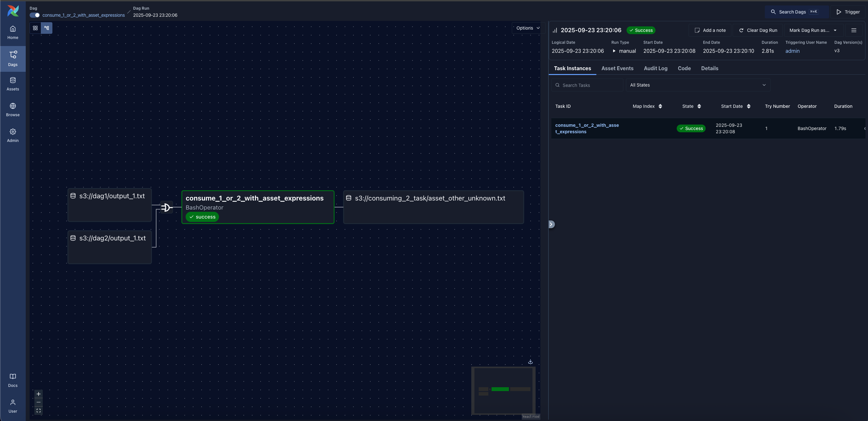Switch to grid view
The image size is (868, 421).
click(35, 28)
